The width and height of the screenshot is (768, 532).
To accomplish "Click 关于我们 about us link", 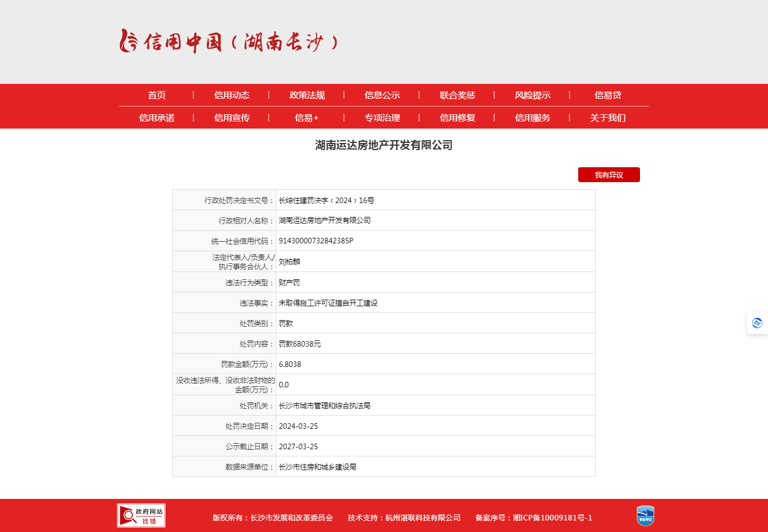I will [607, 118].
